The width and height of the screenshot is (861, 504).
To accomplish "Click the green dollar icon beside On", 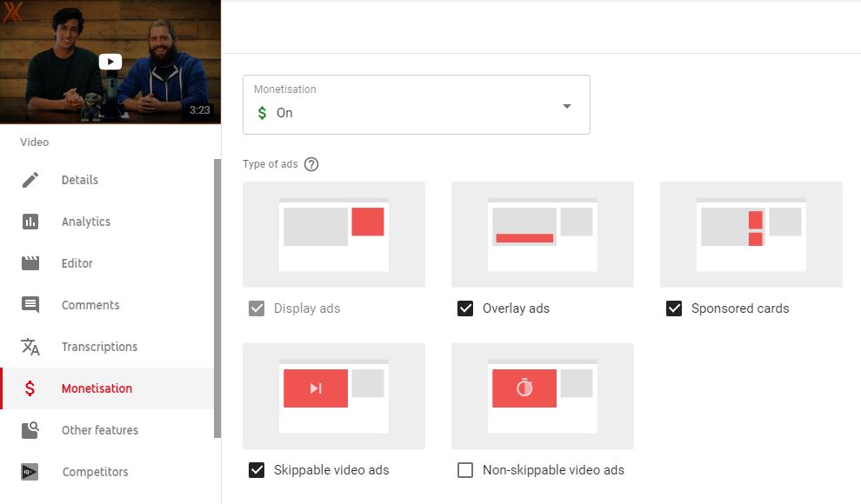I will point(262,113).
